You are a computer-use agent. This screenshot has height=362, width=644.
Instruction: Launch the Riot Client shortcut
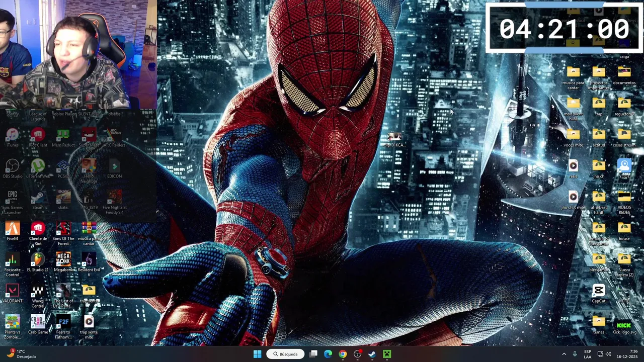38,138
